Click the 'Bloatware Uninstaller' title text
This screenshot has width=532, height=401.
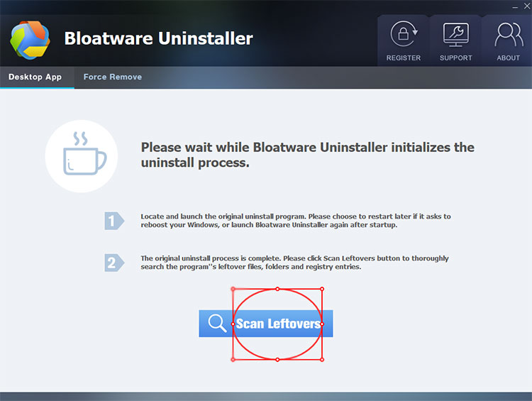(x=158, y=38)
